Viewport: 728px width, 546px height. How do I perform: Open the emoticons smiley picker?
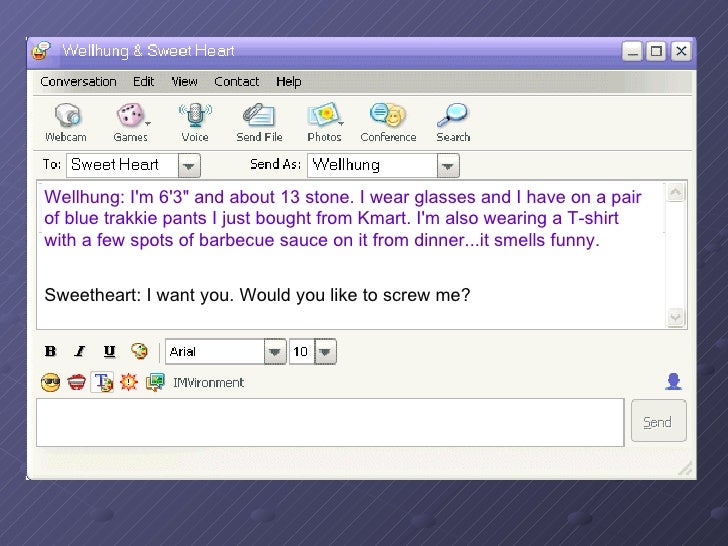(50, 383)
